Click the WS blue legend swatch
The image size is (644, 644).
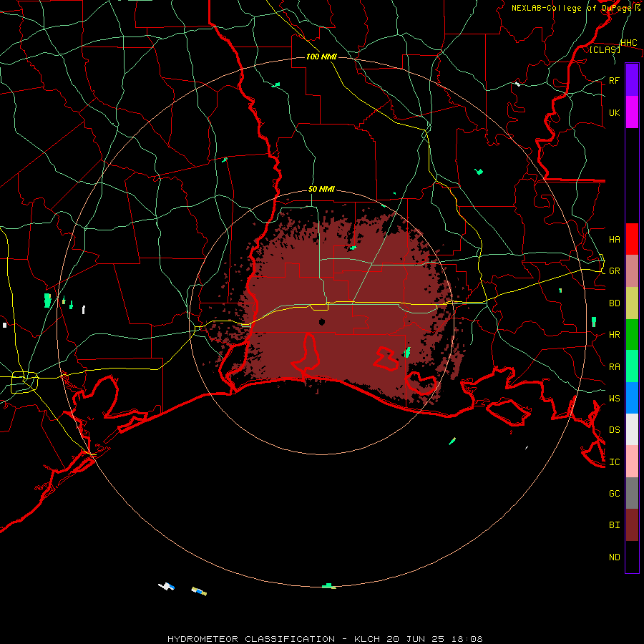[x=632, y=398]
